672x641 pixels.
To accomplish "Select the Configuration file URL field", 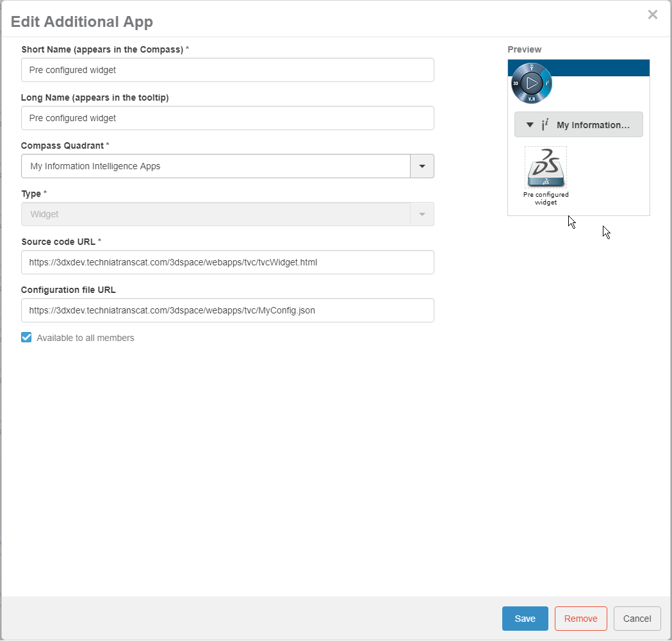I will pos(227,310).
